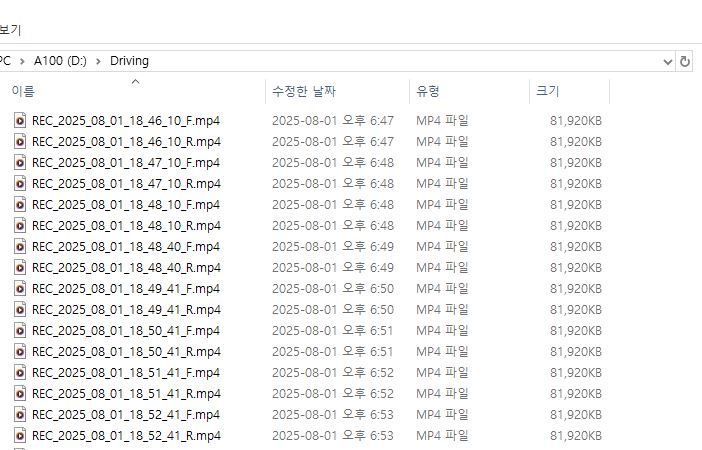702x450 pixels.
Task: Click the icon of REC_2025_08_01_18_52_41_F.mp4
Action: coord(20,415)
